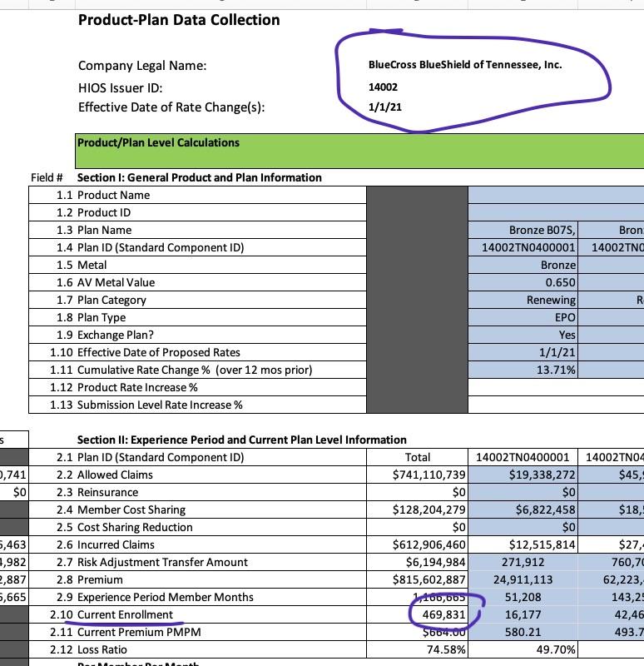Select the total Incurred Claims cell $612,906,460

pyautogui.click(x=429, y=544)
